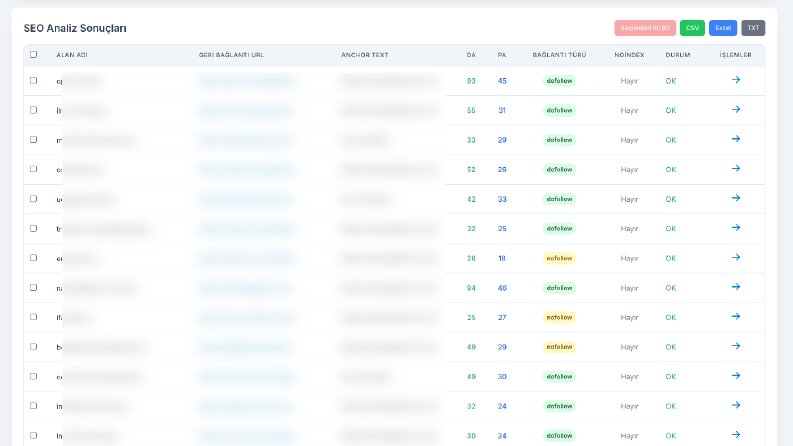Click the Hayır value in the DA 55 row

click(x=629, y=110)
